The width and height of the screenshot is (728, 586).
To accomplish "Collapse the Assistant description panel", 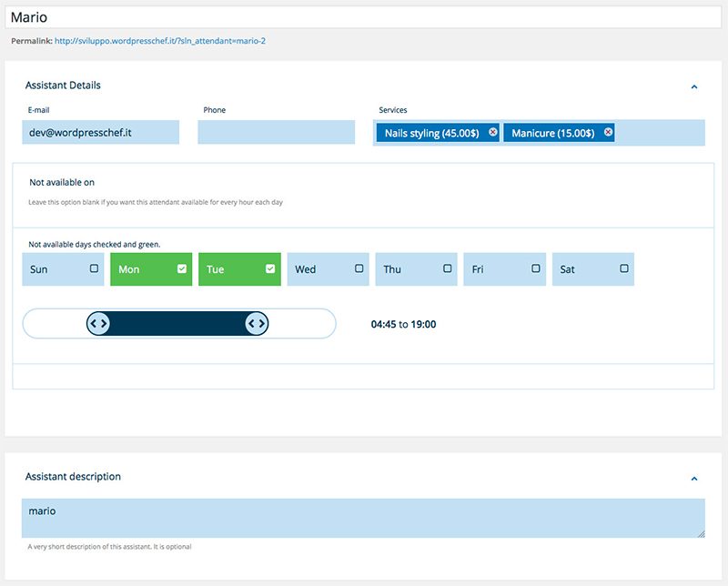I will click(694, 478).
